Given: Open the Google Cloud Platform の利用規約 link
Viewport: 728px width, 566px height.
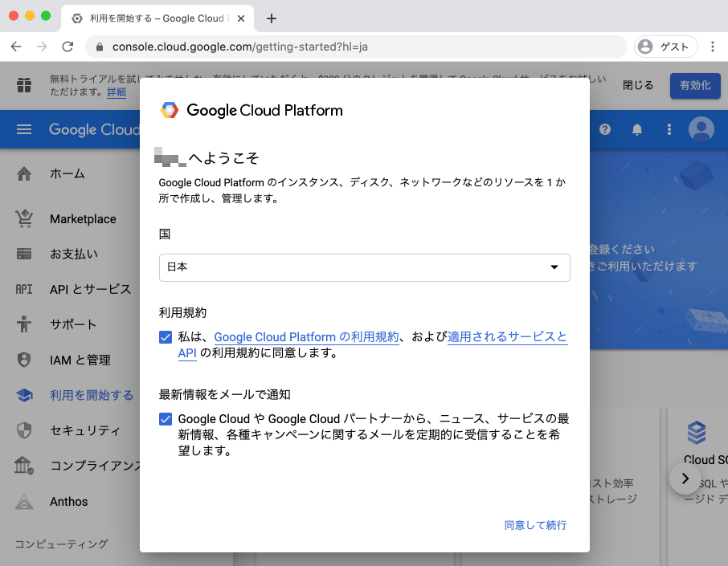Looking at the screenshot, I should 306,337.
